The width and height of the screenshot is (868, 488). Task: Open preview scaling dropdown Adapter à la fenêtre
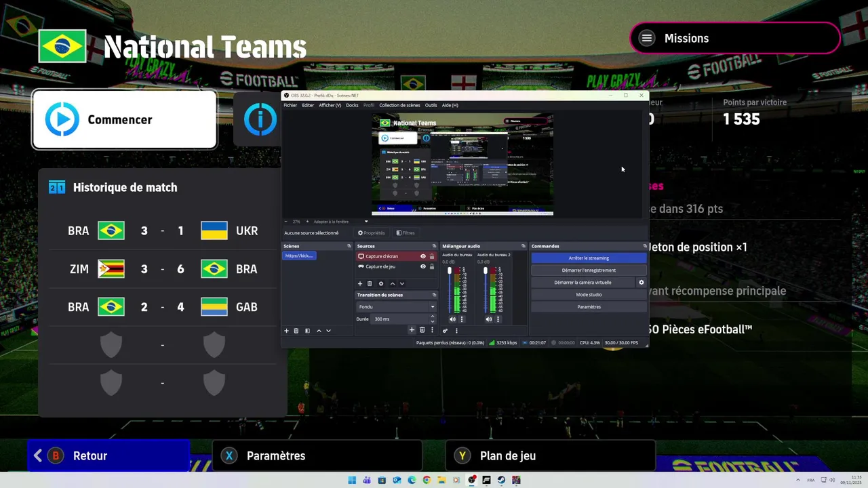click(x=341, y=222)
